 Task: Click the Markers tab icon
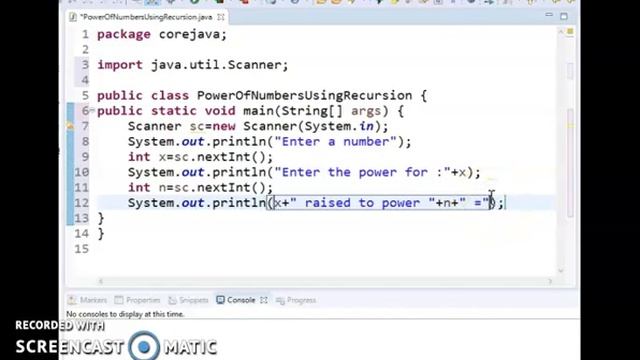click(x=72, y=300)
